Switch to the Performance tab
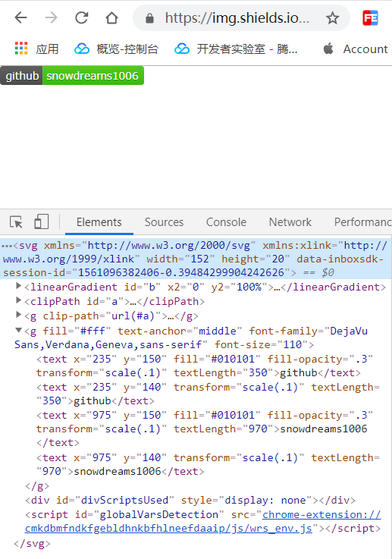The width and height of the screenshot is (392, 559). [362, 222]
